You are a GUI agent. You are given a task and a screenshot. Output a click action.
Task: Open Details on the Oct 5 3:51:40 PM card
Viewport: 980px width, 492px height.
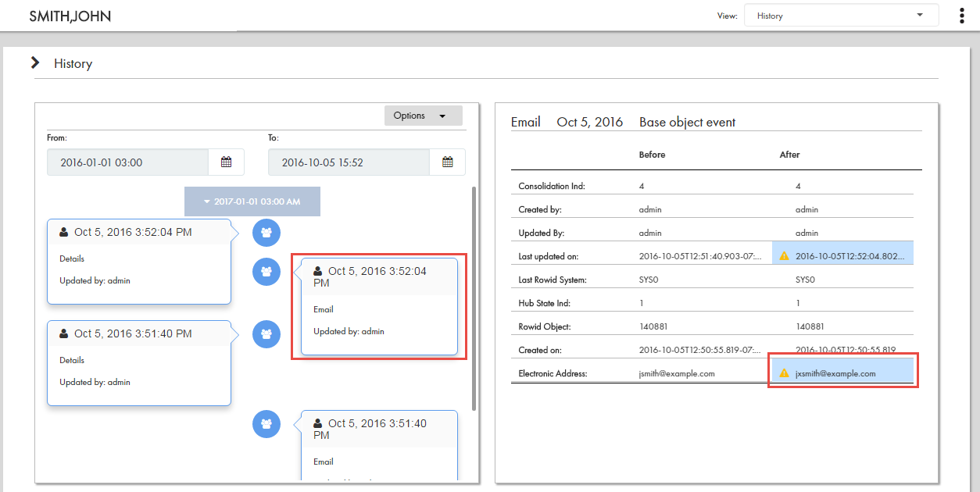click(71, 360)
